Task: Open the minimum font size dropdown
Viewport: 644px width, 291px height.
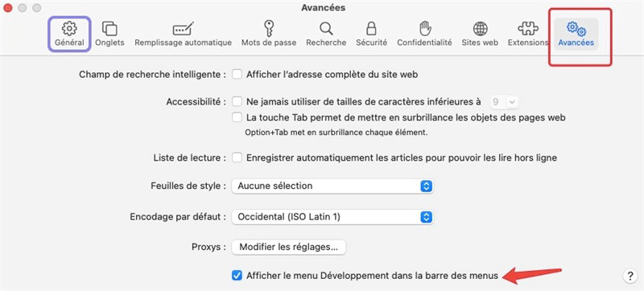Action: 505,101
